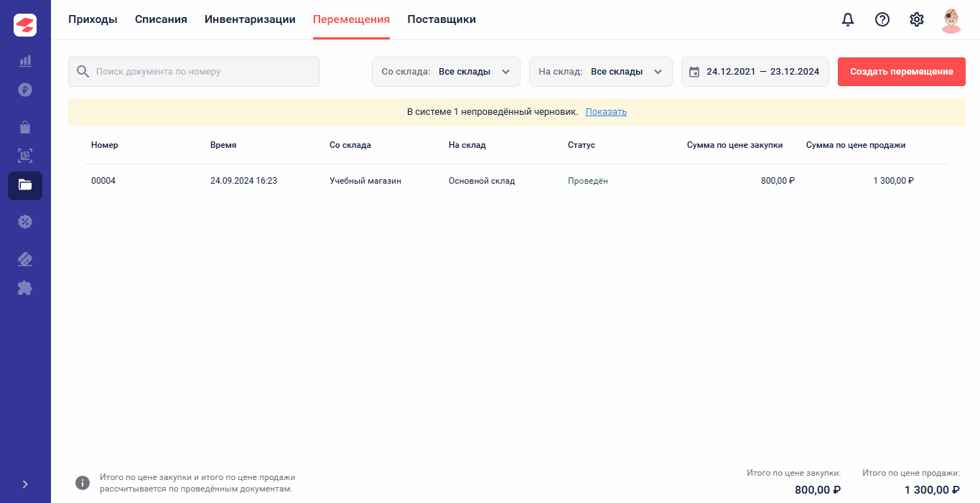Viewport: 980px width, 503px height.
Task: Expand the sidebar with bottom chevron
Action: pos(25,484)
